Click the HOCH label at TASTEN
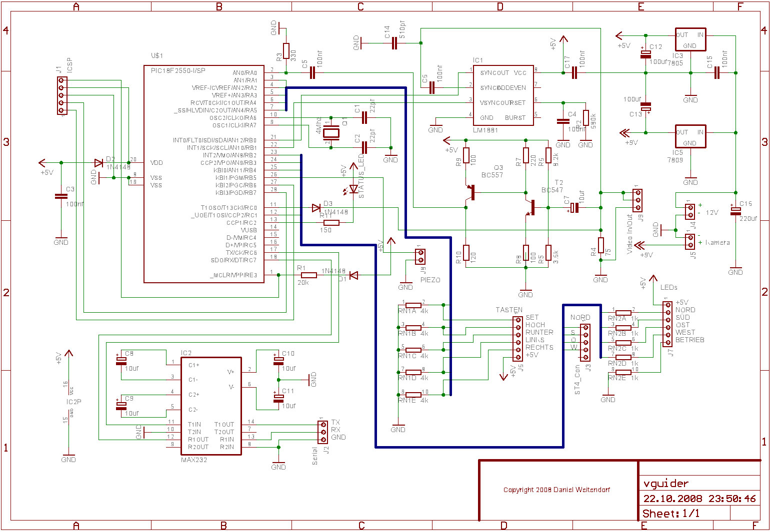Screen dimensions: 770x532 click(535, 325)
